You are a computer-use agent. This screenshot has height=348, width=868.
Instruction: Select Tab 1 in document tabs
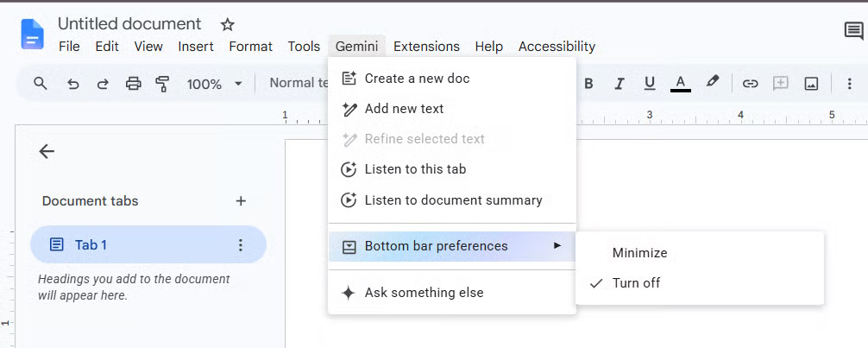148,244
